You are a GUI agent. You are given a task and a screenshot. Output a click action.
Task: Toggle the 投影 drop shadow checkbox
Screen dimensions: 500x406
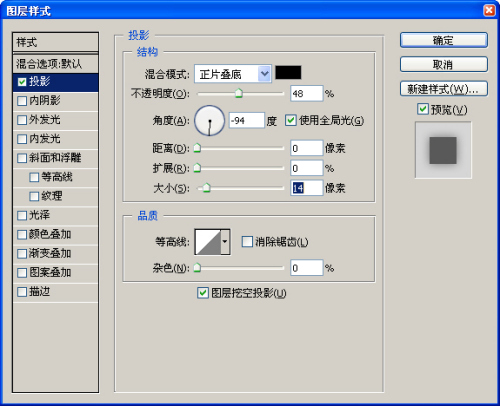(22, 82)
